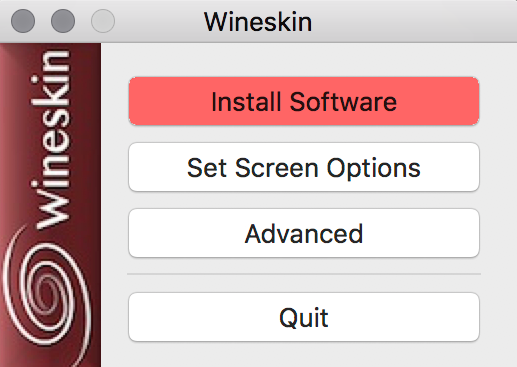The image size is (517, 367).
Task: Click the separator line above Quit
Action: click(x=304, y=274)
